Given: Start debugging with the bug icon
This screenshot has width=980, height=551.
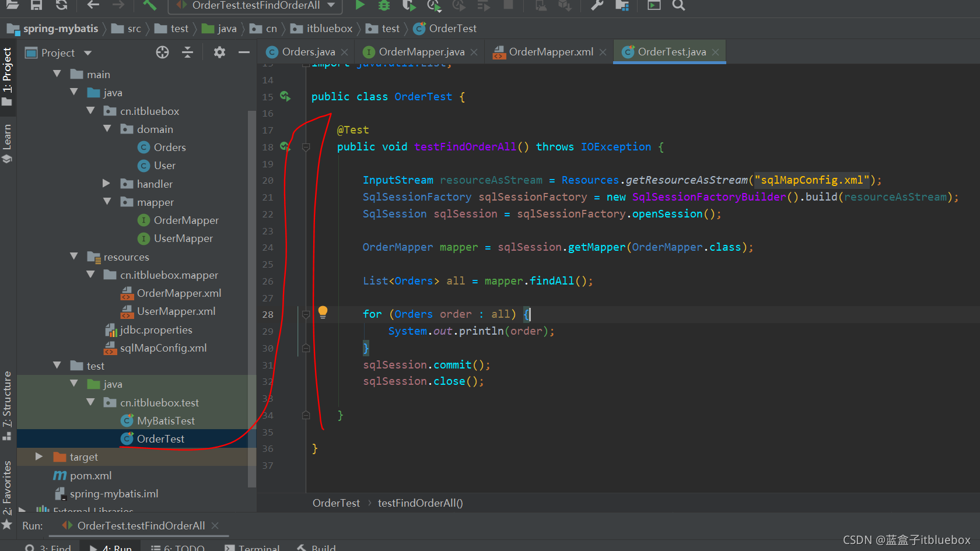Looking at the screenshot, I should click(384, 5).
